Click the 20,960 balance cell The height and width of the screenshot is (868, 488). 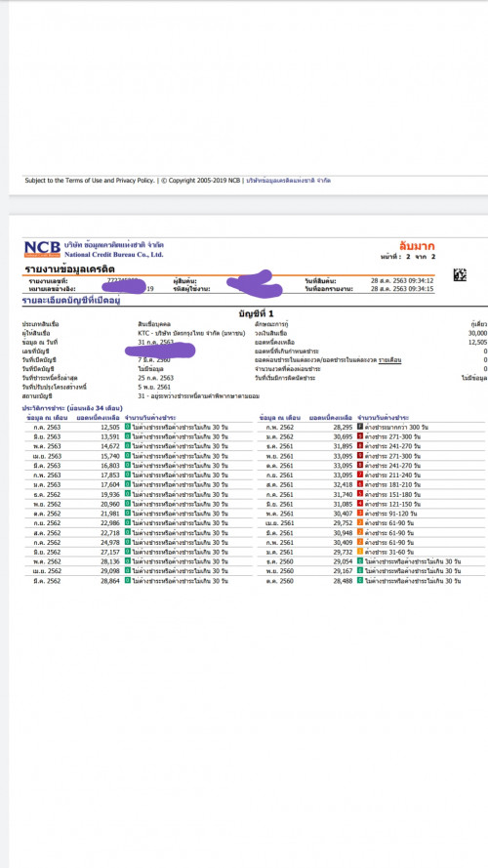click(110, 504)
